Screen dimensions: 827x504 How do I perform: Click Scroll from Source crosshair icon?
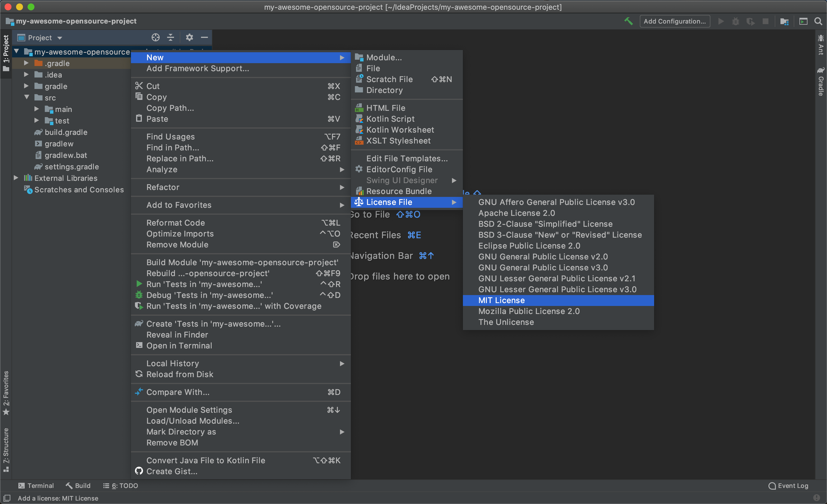[x=155, y=37]
